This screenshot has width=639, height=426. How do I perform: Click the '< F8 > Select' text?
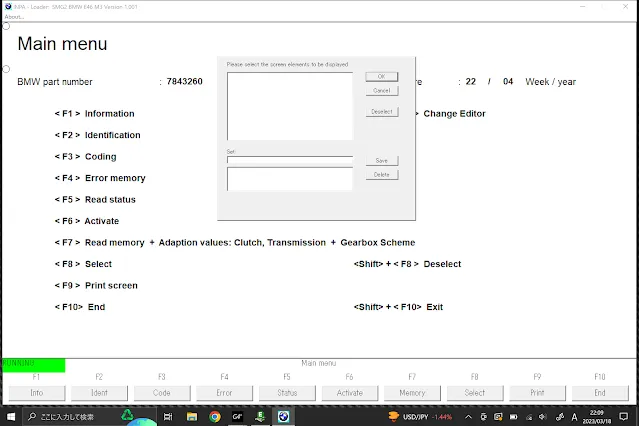click(x=83, y=264)
